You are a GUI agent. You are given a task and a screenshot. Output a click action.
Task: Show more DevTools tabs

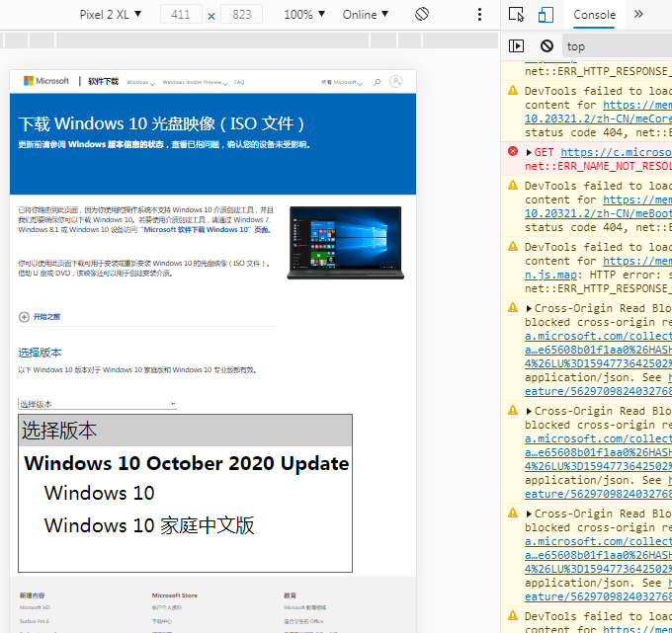pyautogui.click(x=638, y=15)
